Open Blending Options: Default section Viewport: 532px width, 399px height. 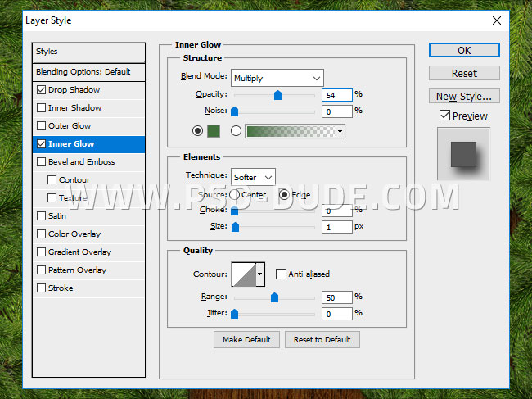[x=83, y=72]
